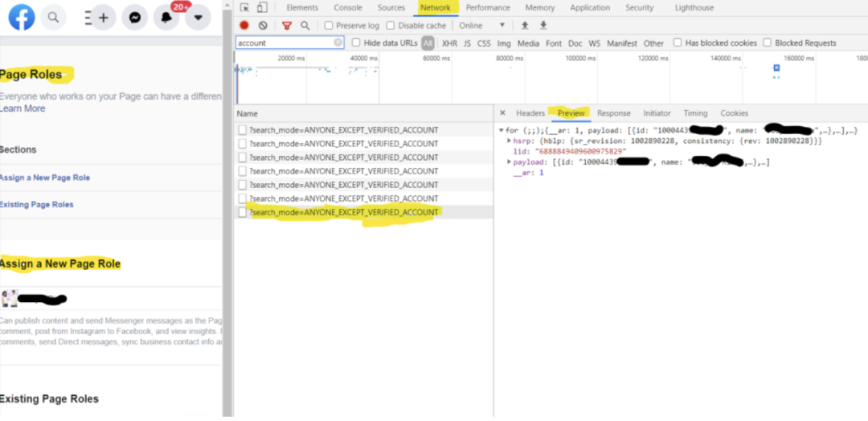Open the Initiator tab
Viewport: 868px width, 421px height.
coord(657,112)
